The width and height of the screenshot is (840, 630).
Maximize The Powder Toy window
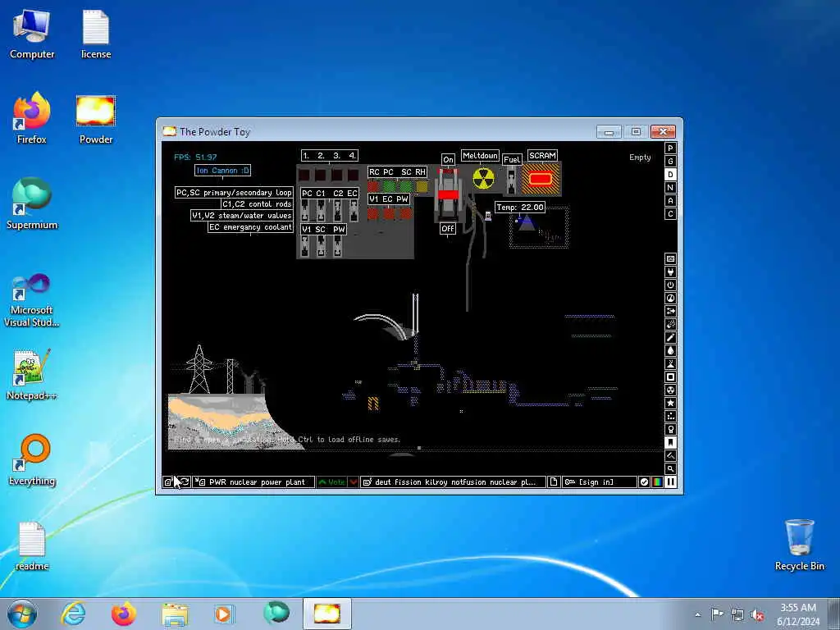tap(636, 132)
